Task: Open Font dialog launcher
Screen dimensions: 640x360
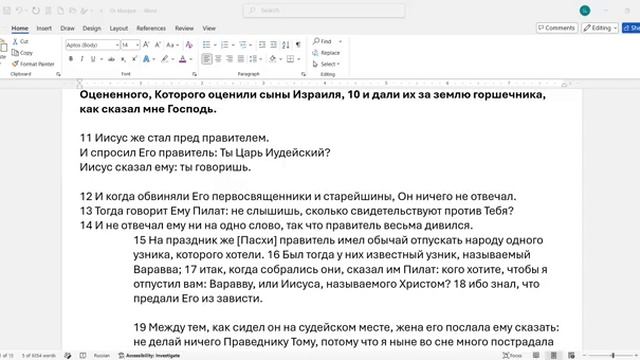Action: tap(194, 74)
